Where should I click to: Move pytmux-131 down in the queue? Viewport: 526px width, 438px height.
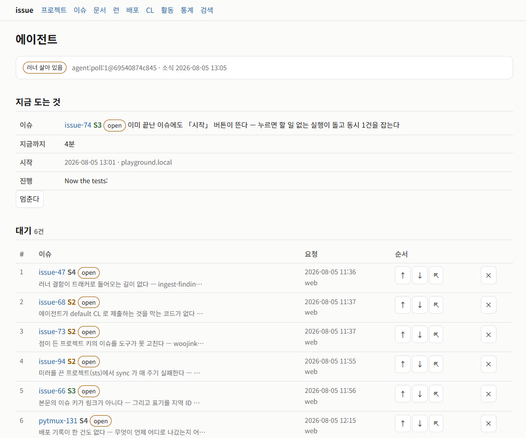tap(419, 424)
